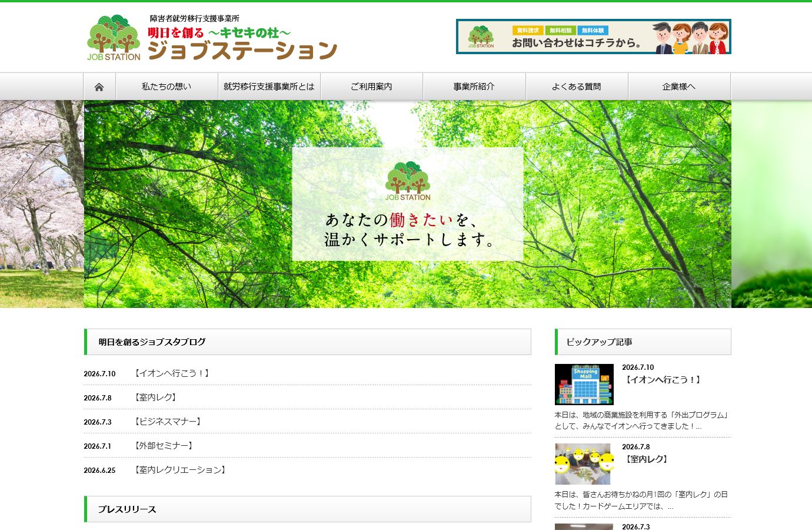The height and width of the screenshot is (530, 812).
Task: Open pickup article title 【室内レク】
Action: [x=647, y=459]
